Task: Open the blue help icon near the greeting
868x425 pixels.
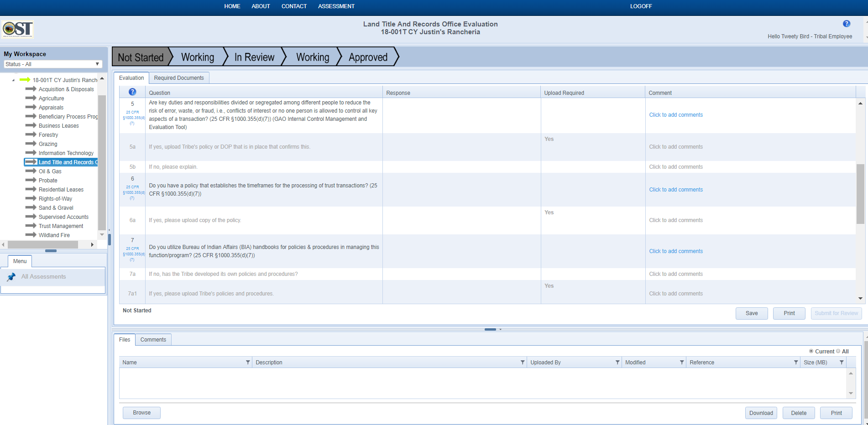Action: pyautogui.click(x=846, y=24)
